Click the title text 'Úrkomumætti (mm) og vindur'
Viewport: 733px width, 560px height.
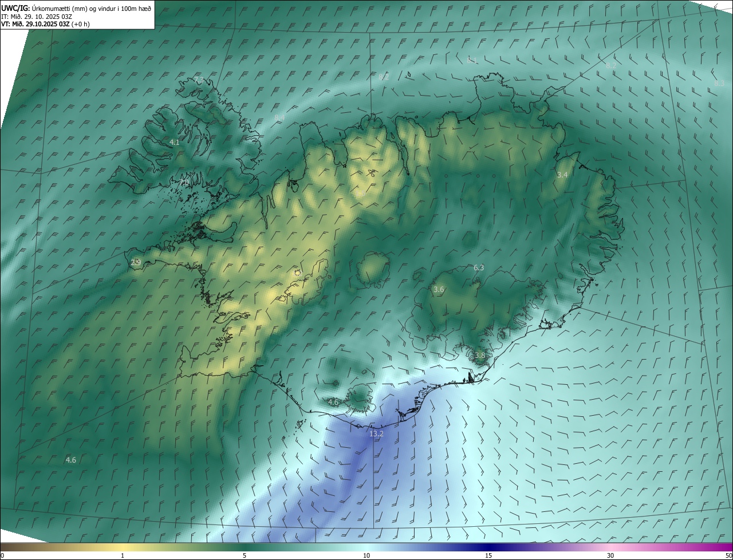[74, 8]
